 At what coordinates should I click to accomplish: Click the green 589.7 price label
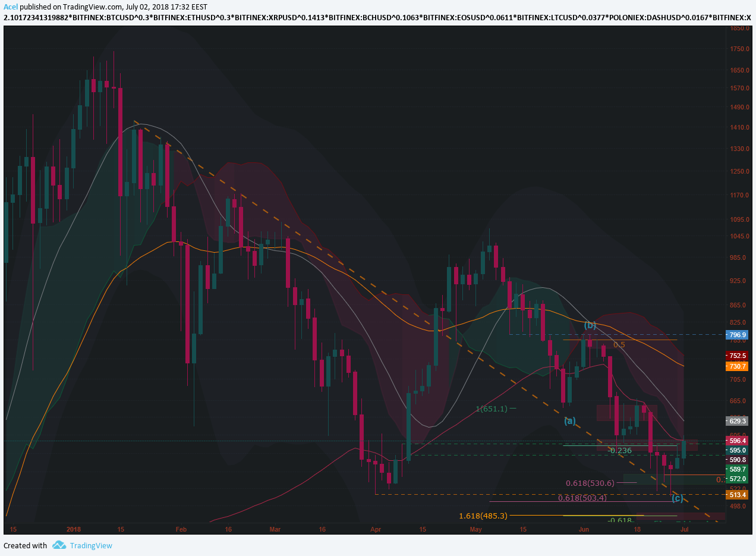point(737,469)
